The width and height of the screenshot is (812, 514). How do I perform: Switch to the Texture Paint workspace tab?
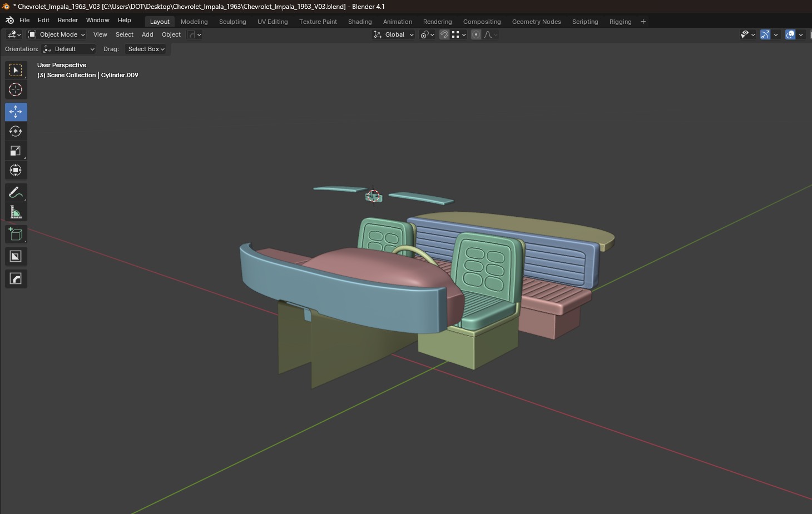point(318,22)
